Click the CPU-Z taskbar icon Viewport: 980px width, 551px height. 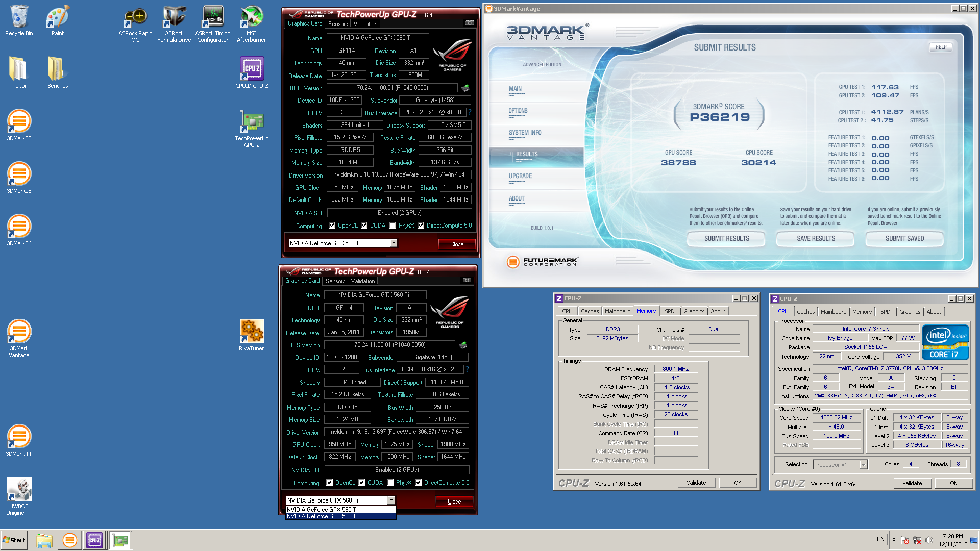point(94,540)
